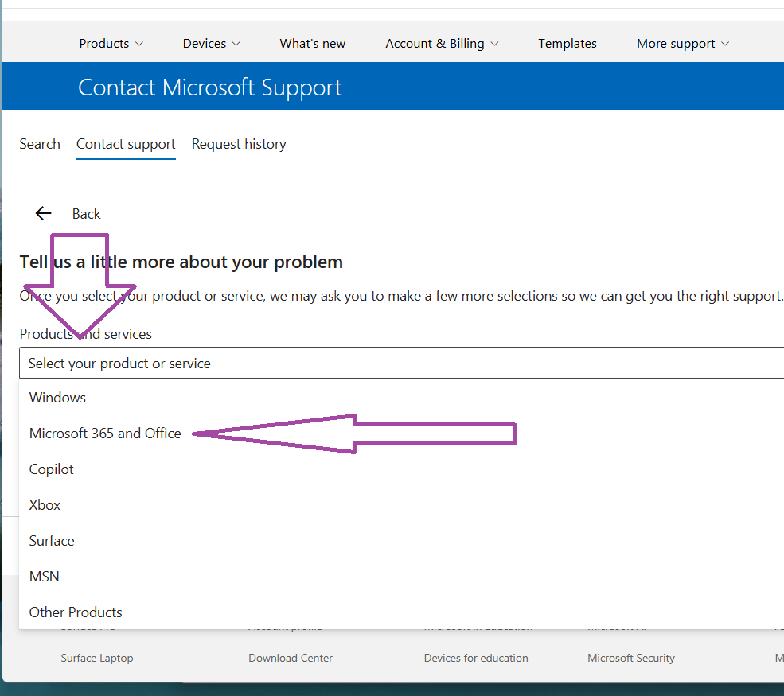Open the Surface Laptop footer link

[97, 658]
